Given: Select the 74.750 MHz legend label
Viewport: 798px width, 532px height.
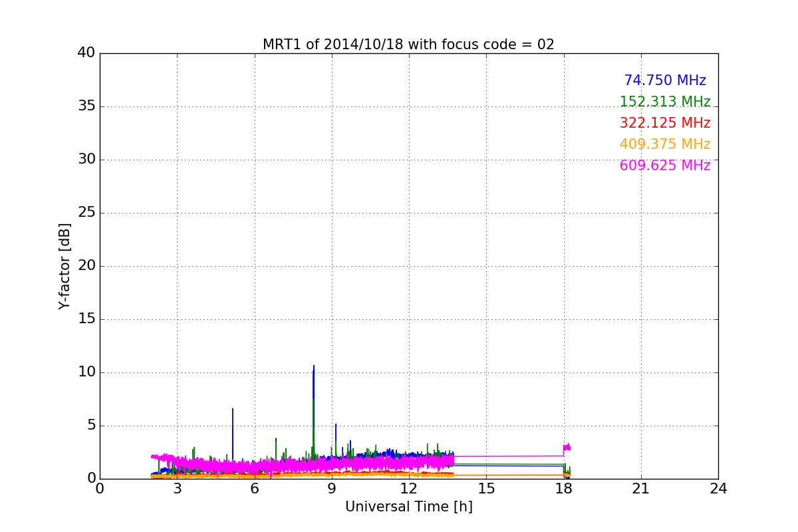Looking at the screenshot, I should click(x=665, y=80).
